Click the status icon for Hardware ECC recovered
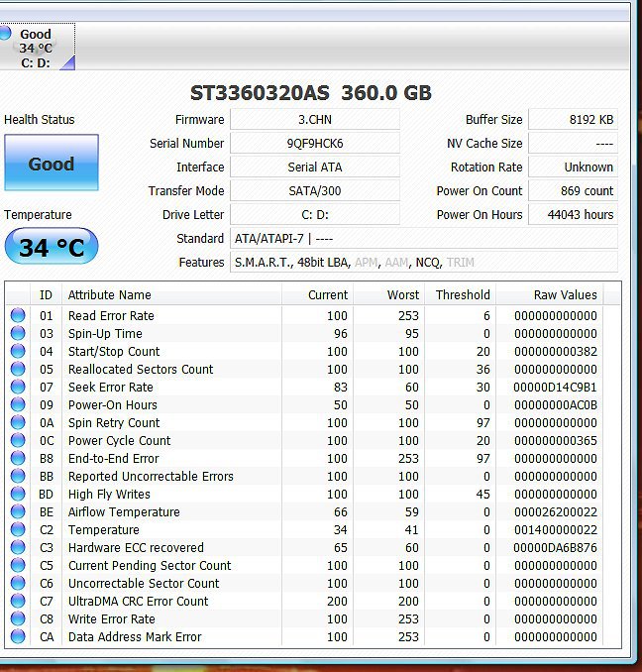 18,547
